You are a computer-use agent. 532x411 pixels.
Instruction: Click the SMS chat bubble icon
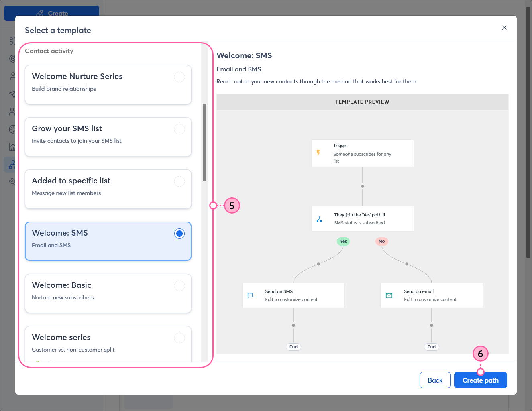coord(250,295)
